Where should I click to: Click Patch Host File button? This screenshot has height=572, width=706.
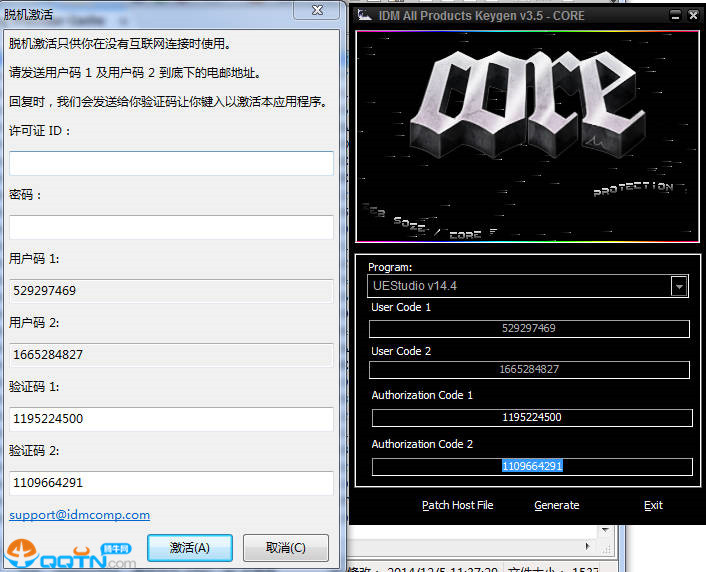457,505
